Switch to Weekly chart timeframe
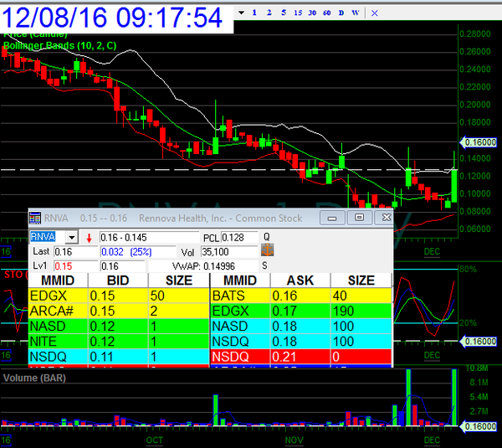 click(x=355, y=13)
